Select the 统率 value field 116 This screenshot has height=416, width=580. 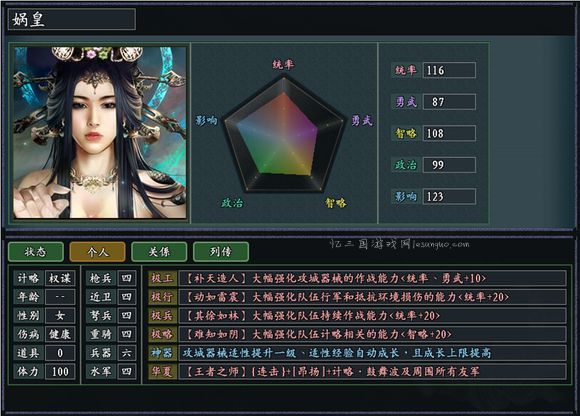pyautogui.click(x=449, y=70)
